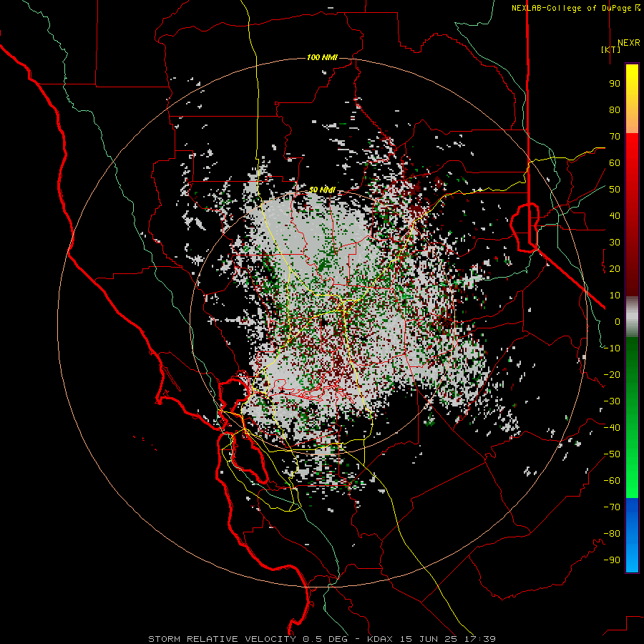Viewport: 644px width, 644px height.
Task: Select the 50 NMI range ring label
Action: 322,190
